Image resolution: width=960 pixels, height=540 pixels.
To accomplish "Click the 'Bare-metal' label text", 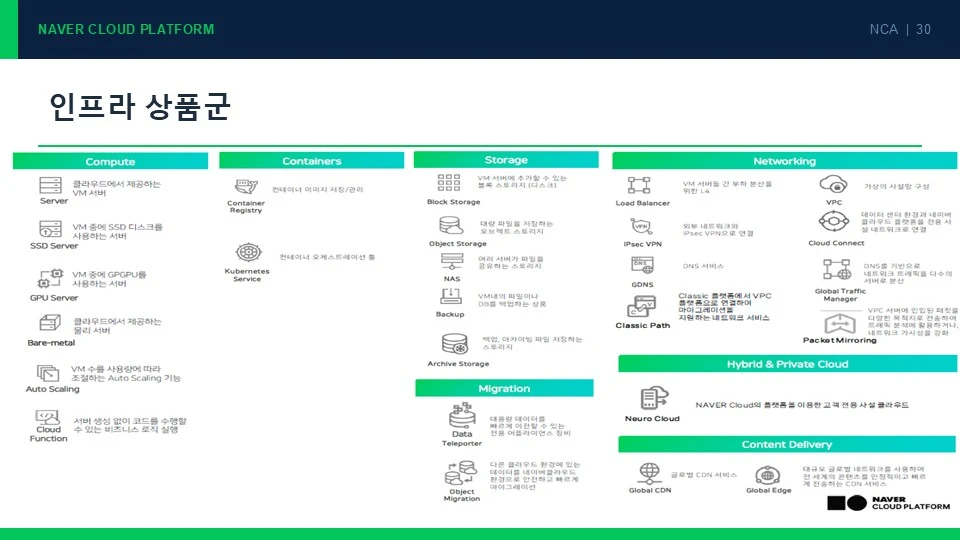I will tap(51, 343).
